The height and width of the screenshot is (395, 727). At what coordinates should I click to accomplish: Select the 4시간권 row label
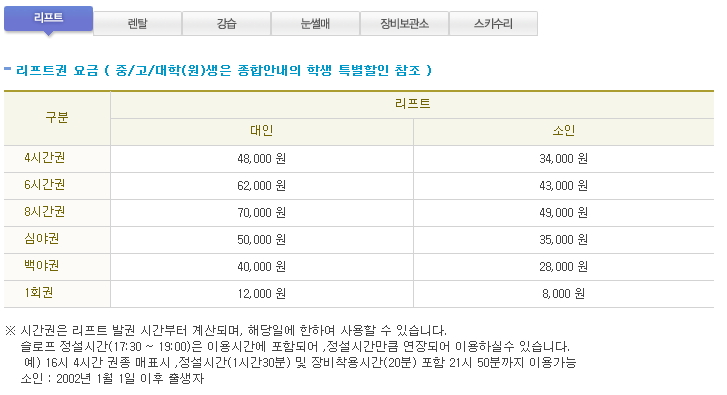point(45,158)
